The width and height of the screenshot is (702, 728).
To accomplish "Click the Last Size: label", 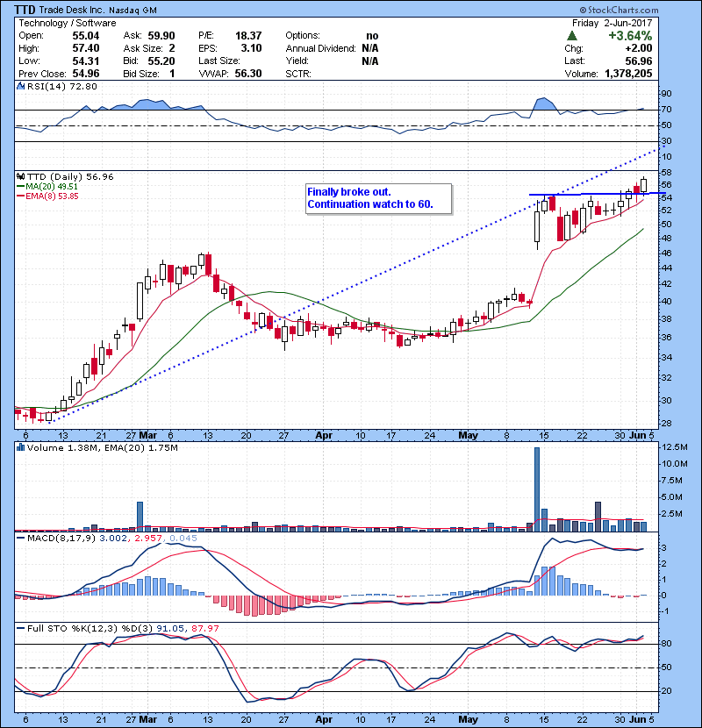I will pos(219,61).
